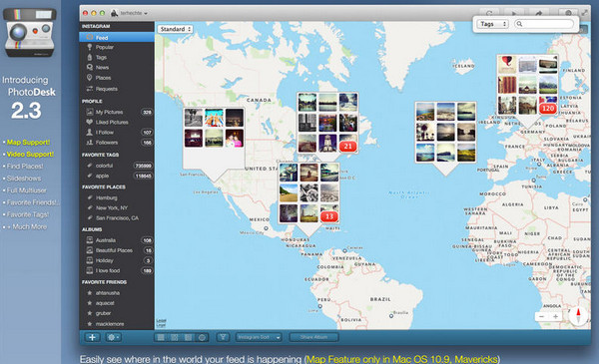This screenshot has width=599, height=364.
Task: Open the Europe cluster with badge 120
Action: coord(527,85)
